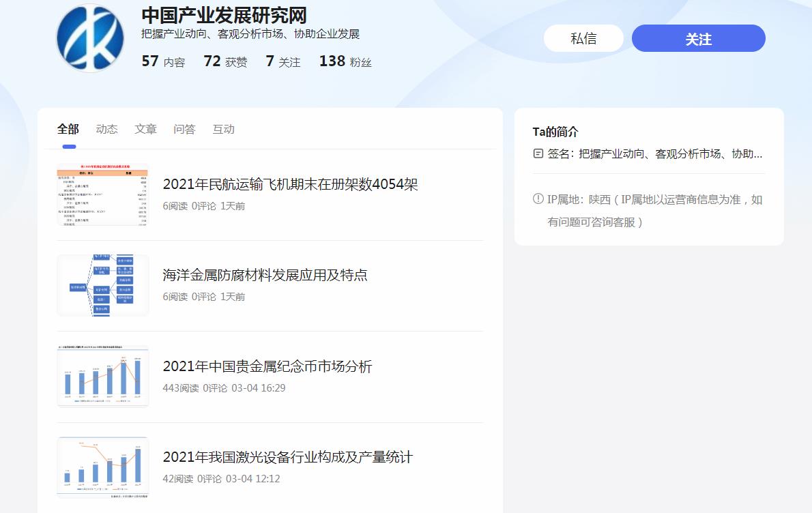Click the info icon beside IP属地
This screenshot has width=812, height=513.
(x=538, y=199)
